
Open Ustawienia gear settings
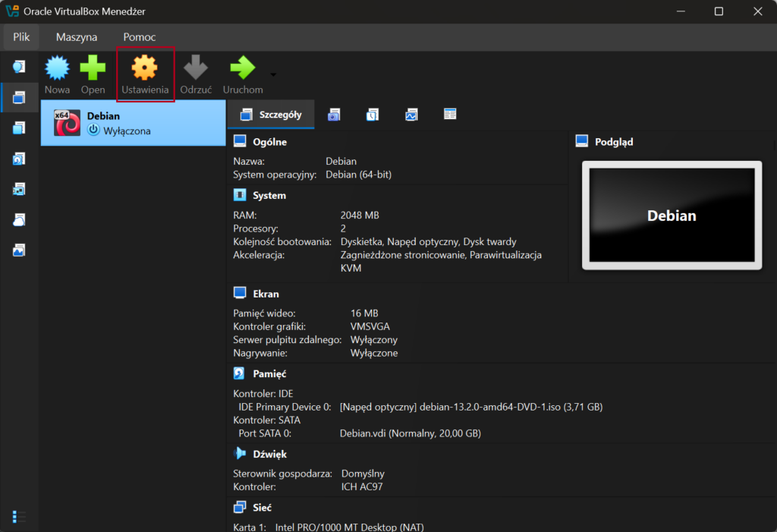tap(145, 68)
